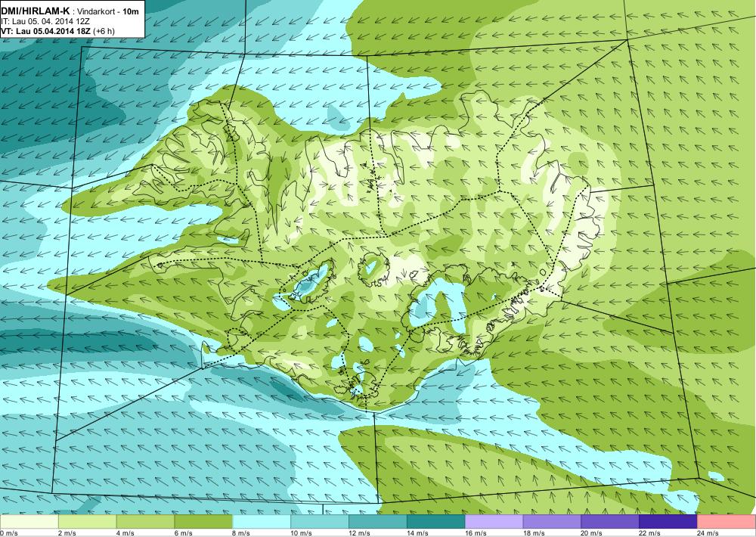Click the '22 m/s' legend label
The width and height of the screenshot is (756, 537).
[x=650, y=533]
